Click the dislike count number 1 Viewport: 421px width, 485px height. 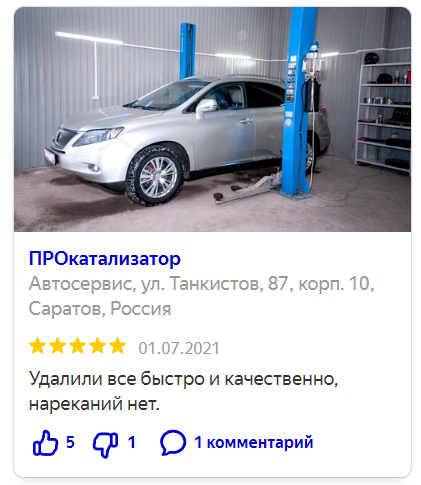[132, 442]
